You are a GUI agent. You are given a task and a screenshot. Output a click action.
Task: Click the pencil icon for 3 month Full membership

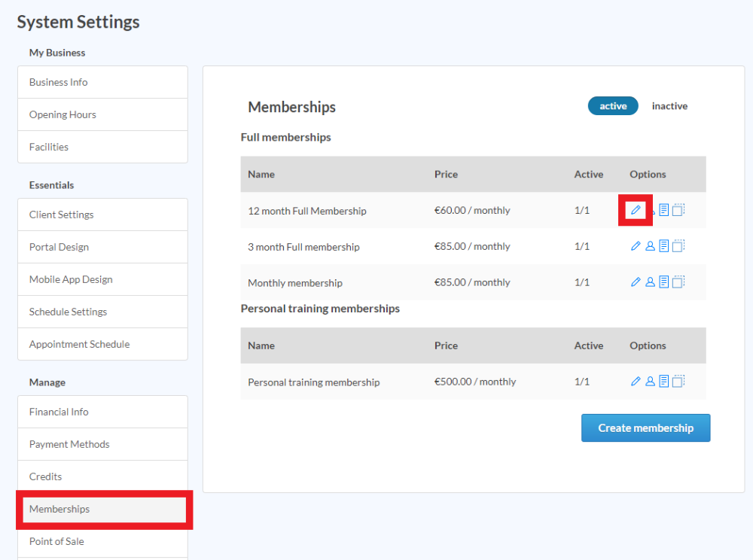[x=636, y=246]
